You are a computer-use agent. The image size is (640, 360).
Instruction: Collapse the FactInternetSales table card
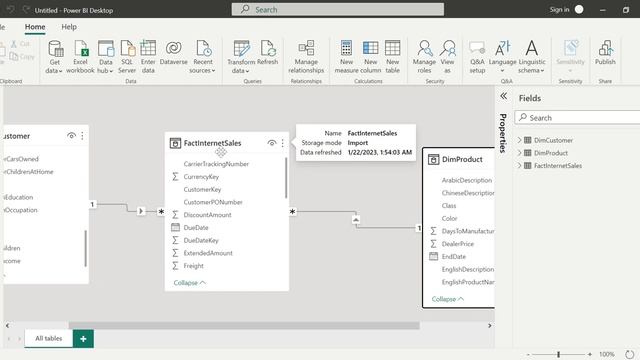[x=189, y=282]
